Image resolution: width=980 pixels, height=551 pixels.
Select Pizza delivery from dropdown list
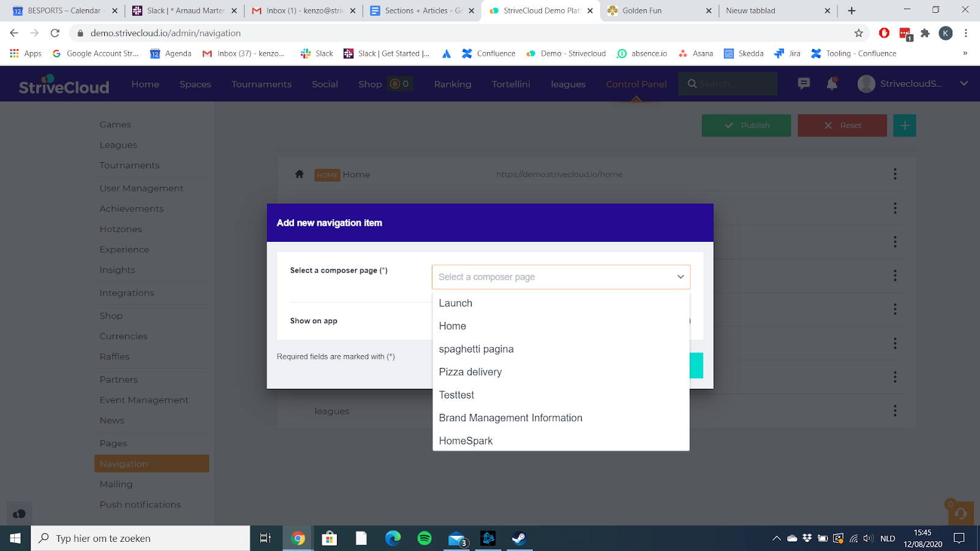click(470, 372)
